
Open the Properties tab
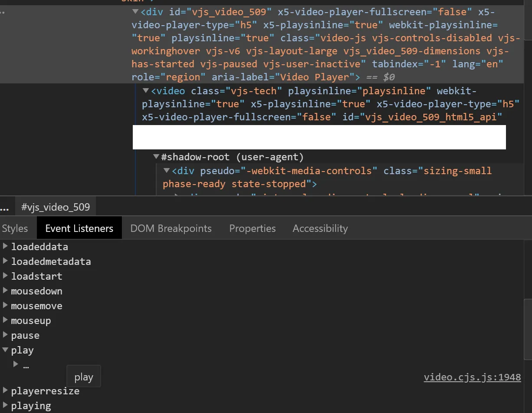[252, 228]
